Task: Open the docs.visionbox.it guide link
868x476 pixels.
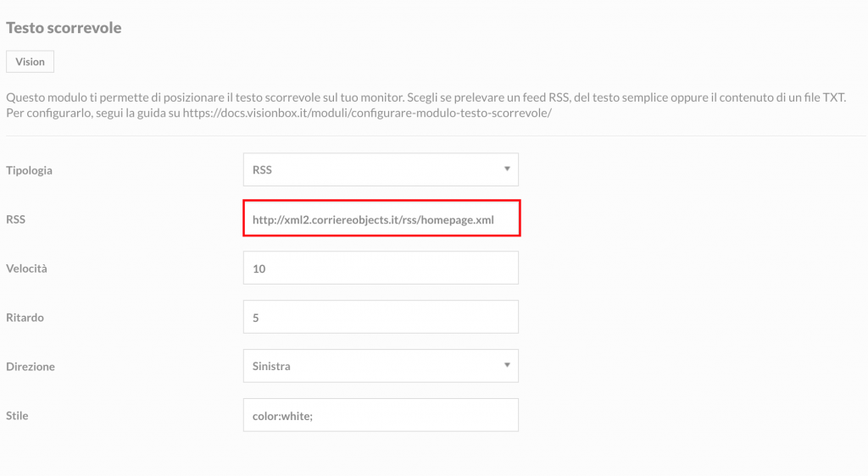Action: (367, 113)
